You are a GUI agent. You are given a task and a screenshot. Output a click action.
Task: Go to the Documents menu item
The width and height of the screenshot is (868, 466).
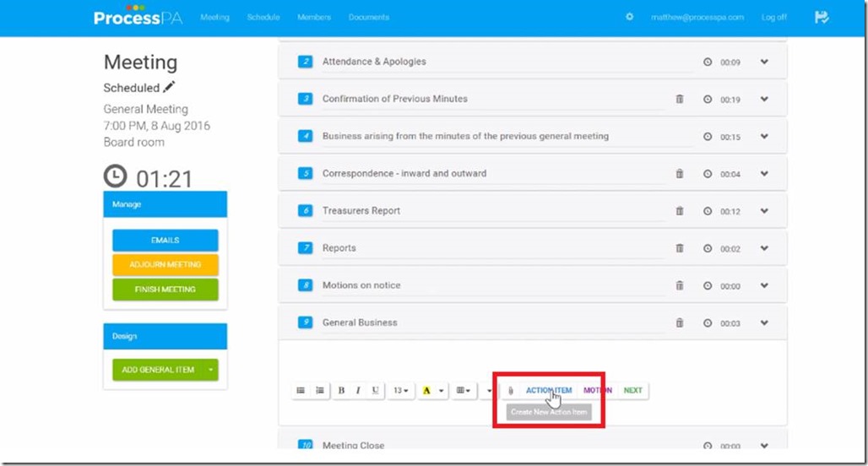369,17
